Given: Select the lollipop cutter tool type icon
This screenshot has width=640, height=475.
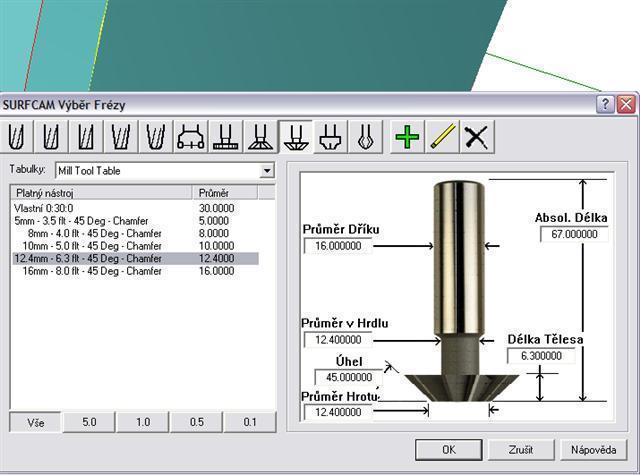Looking at the screenshot, I should click(x=365, y=137).
